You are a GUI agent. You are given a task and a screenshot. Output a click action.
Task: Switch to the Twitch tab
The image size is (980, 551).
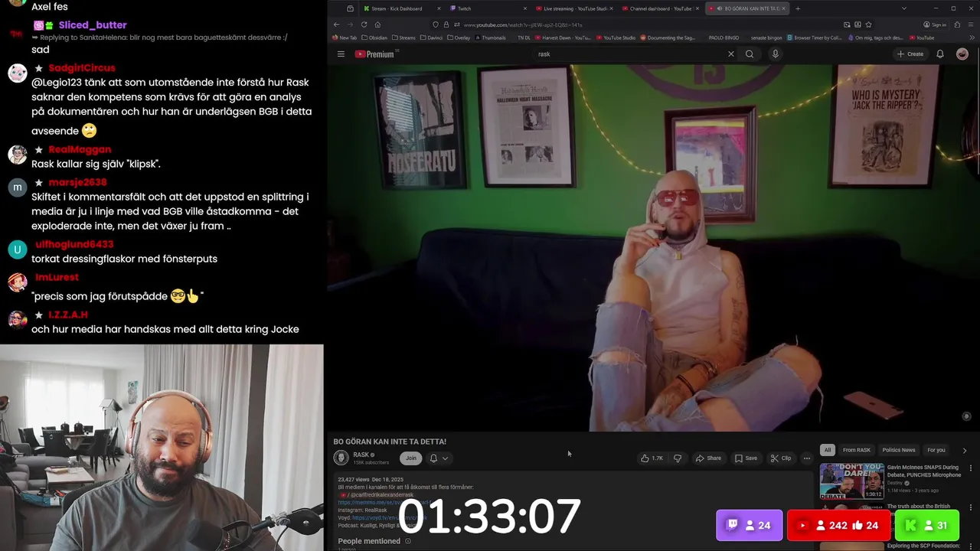(x=489, y=8)
